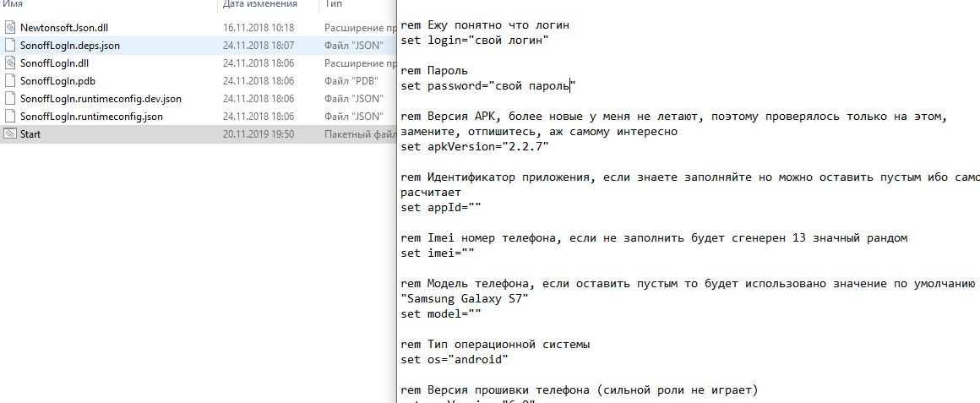Select the file name SonoffLogIn.pdb

pyautogui.click(x=57, y=80)
